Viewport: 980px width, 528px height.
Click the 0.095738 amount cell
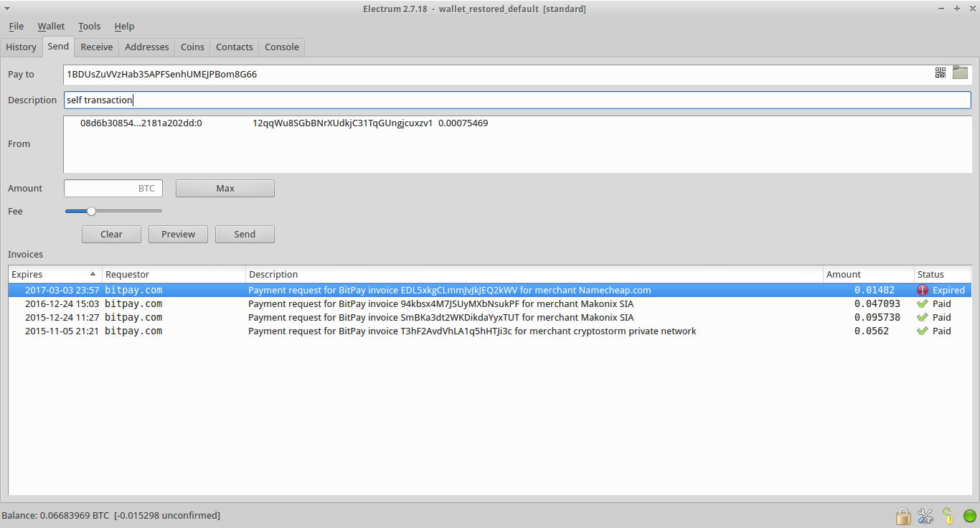[877, 318]
